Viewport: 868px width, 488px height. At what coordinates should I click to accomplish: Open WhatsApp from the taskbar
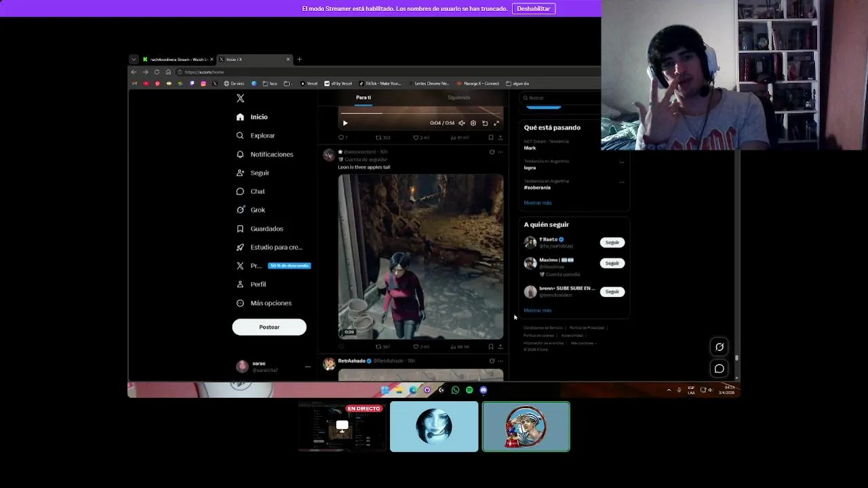click(x=455, y=390)
